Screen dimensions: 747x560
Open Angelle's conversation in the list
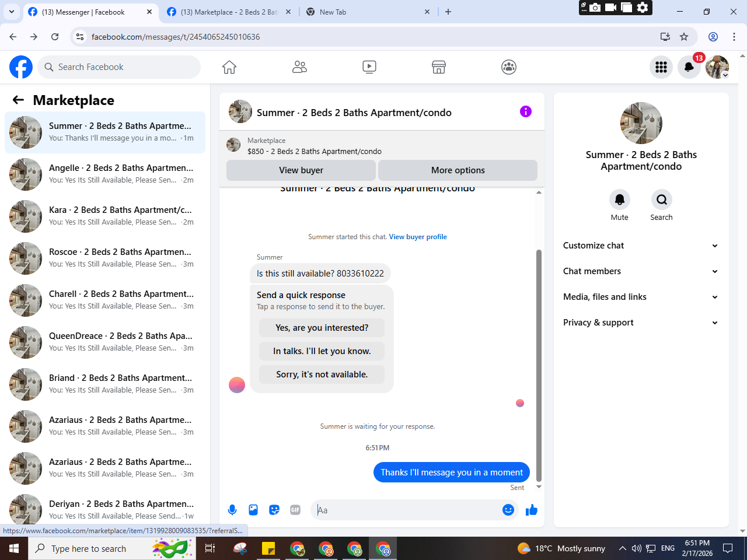click(105, 174)
